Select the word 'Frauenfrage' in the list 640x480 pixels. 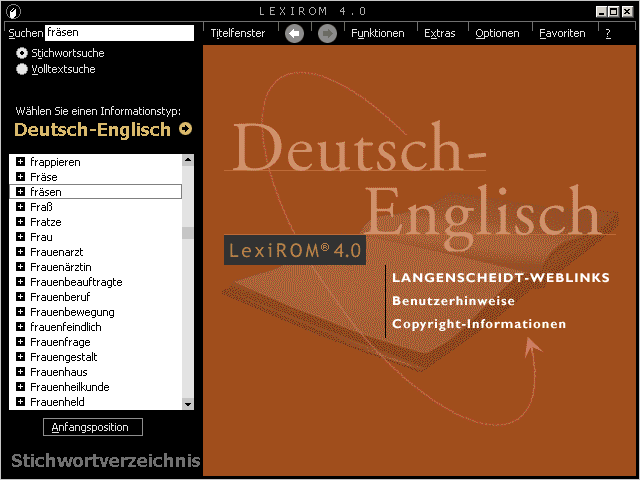(x=60, y=342)
